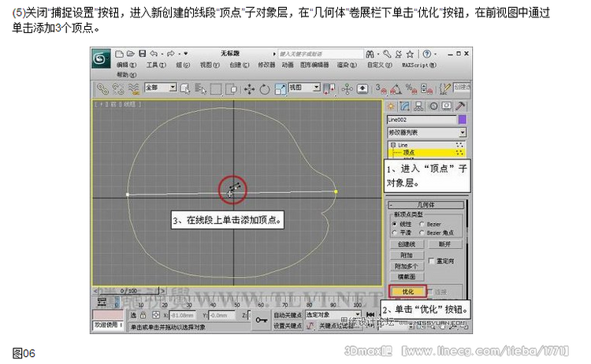Click the Save File floppy icon
This screenshot has height=364, width=591.
pyautogui.click(x=142, y=54)
